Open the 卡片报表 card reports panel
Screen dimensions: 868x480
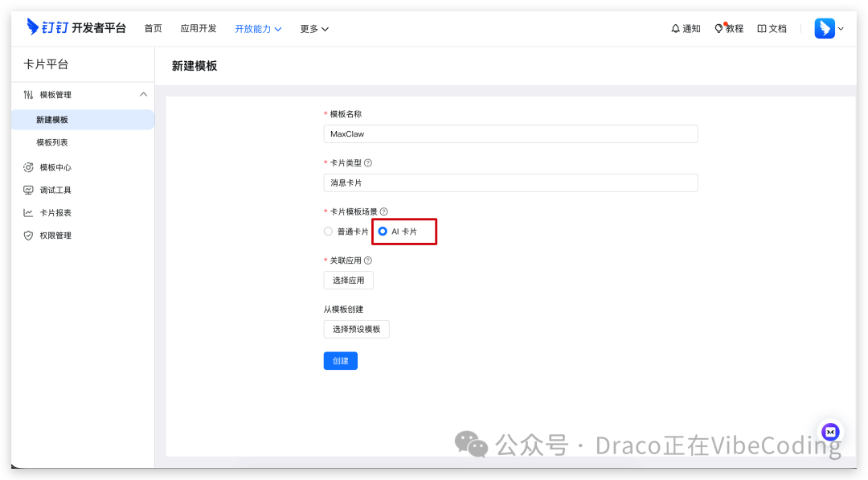(56, 212)
